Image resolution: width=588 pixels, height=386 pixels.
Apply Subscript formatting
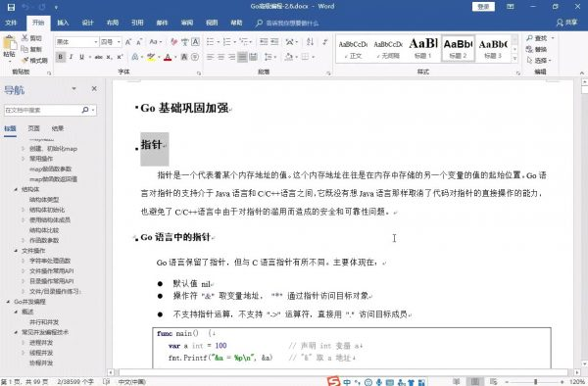[x=109, y=57]
